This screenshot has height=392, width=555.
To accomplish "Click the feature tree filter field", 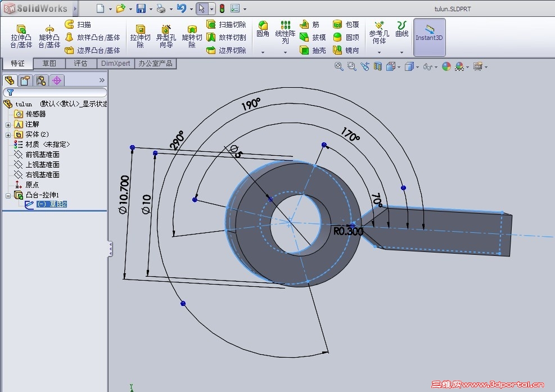I will (x=55, y=92).
